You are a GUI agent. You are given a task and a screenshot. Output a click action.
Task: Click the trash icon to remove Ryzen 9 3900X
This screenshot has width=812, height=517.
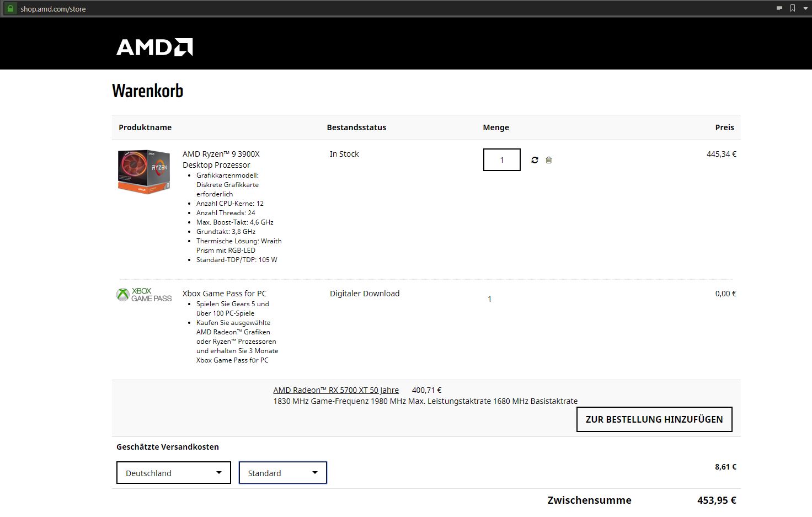(549, 160)
